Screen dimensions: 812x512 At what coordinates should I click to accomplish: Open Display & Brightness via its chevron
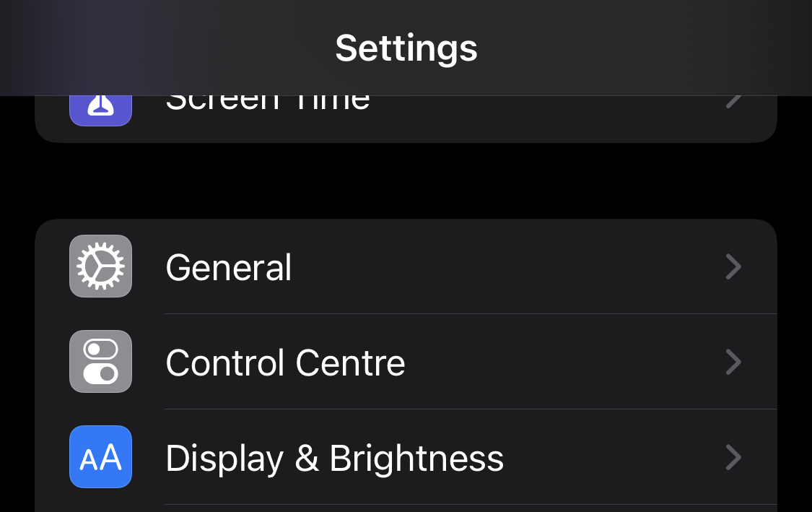pyautogui.click(x=733, y=457)
